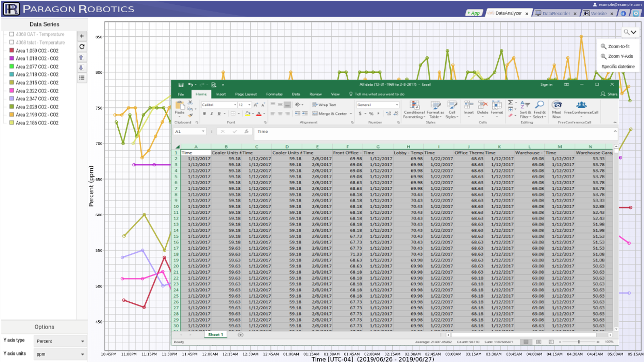Screen dimensions: 644x362
Task: Open the Excel Insert tab
Action: (221, 94)
